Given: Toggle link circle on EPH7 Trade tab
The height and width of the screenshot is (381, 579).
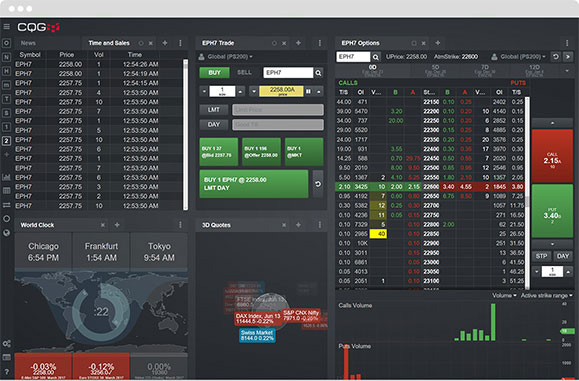Looking at the screenshot, I should [274, 43].
